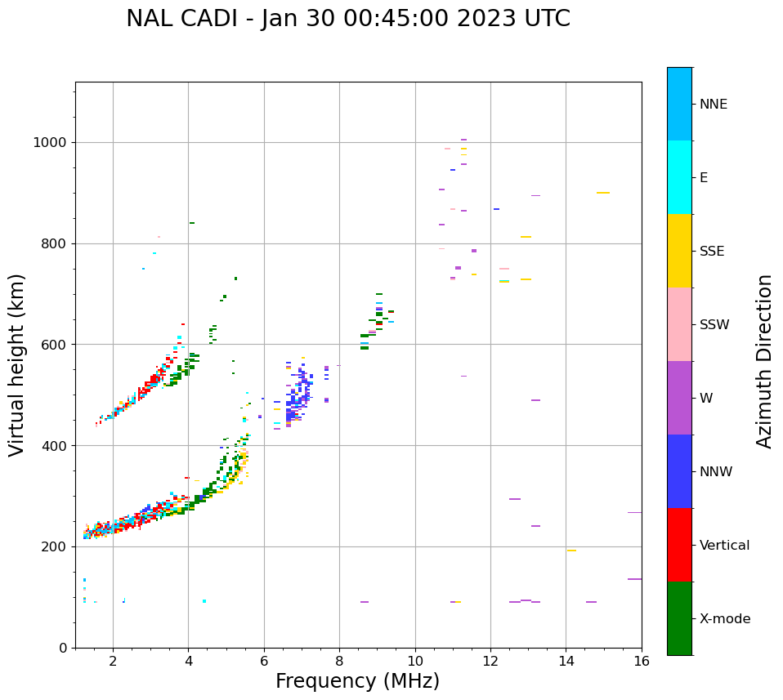Image resolution: width=783 pixels, height=700 pixels.
Task: Select the SSW text label
Action: (714, 325)
